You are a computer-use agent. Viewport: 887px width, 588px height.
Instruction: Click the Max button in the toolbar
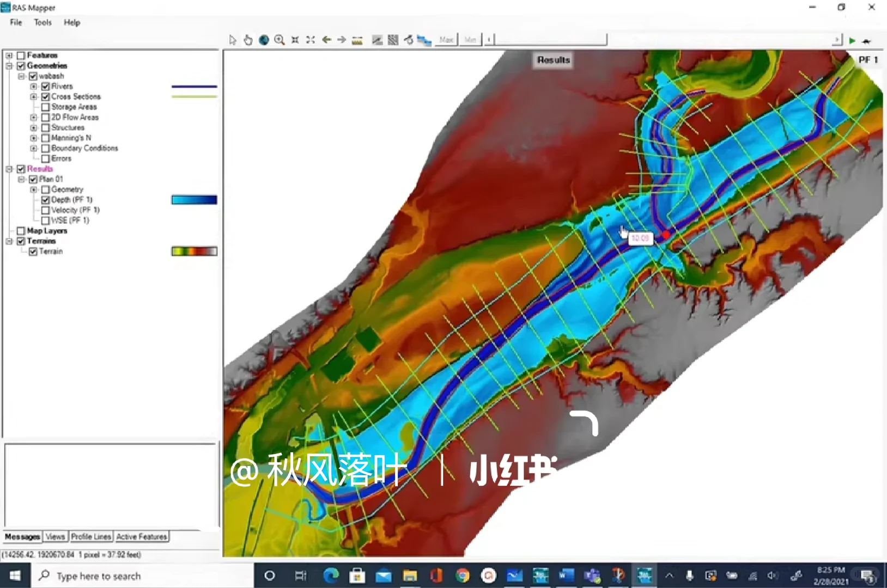coord(446,40)
